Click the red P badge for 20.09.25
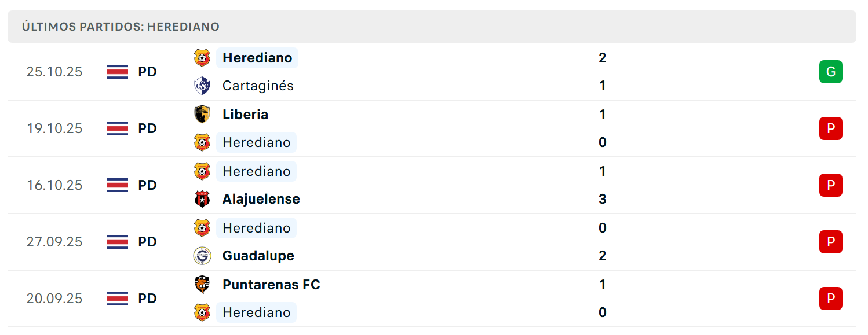The width and height of the screenshot is (868, 335). [830, 299]
